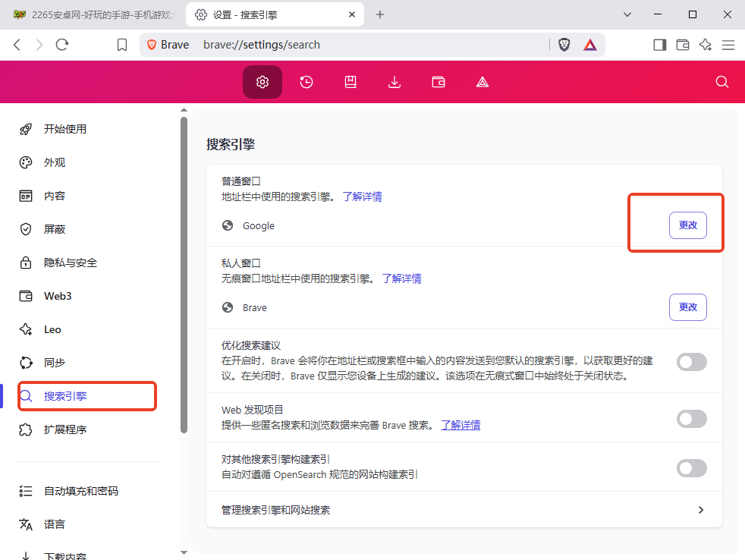
Task: Click the 普通窗口 label
Action: tap(241, 181)
